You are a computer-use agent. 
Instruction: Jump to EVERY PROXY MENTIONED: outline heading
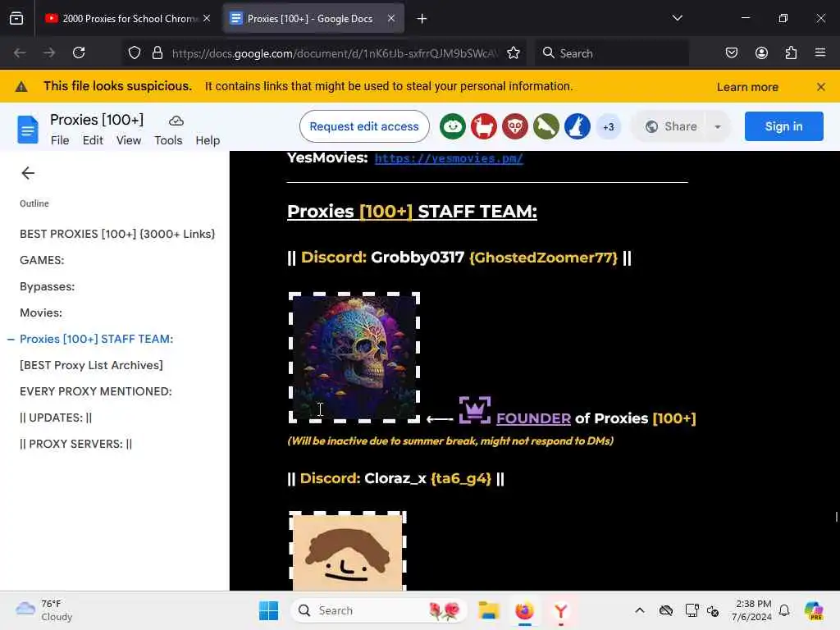[96, 391]
